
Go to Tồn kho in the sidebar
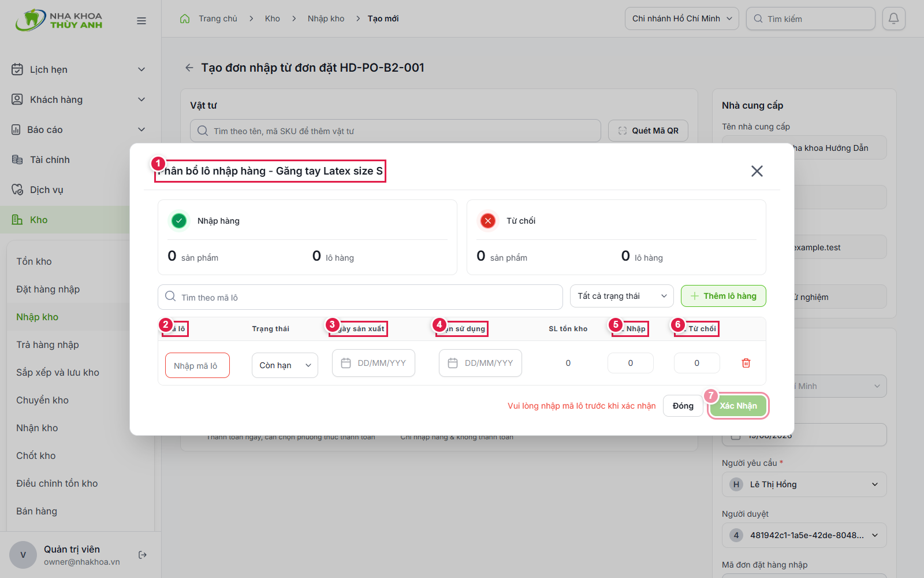pyautogui.click(x=34, y=261)
